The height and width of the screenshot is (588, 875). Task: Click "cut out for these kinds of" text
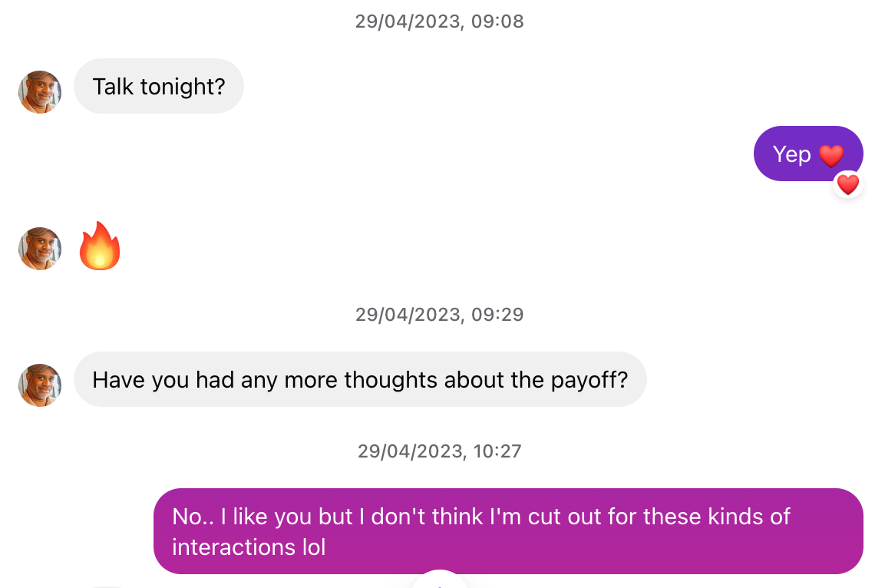(x=659, y=517)
